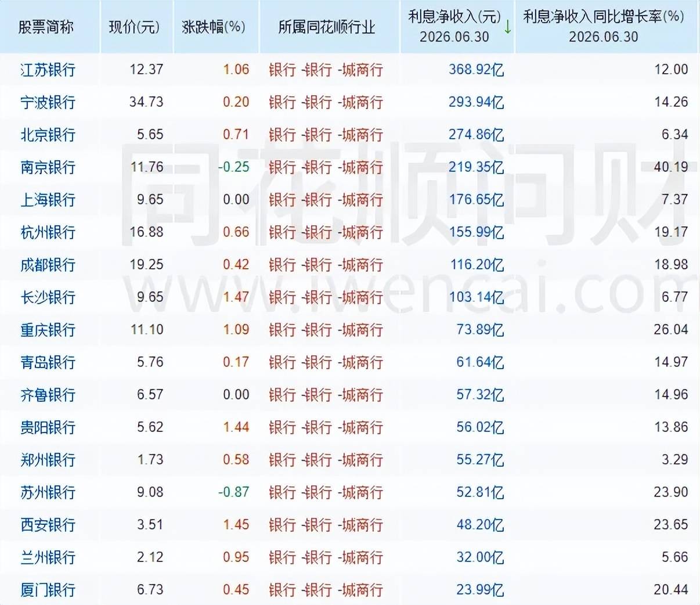Click the green sort arrow beside 利息净收入
This screenshot has height=605, width=700.
click(507, 27)
